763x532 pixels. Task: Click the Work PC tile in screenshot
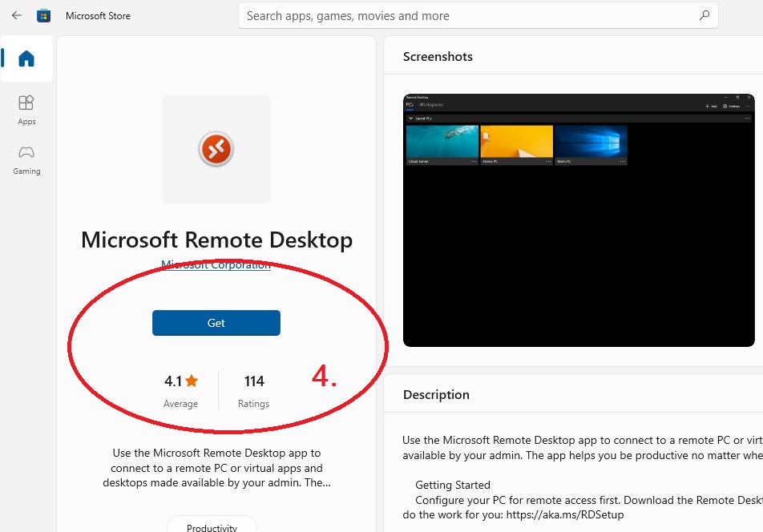[x=591, y=143]
